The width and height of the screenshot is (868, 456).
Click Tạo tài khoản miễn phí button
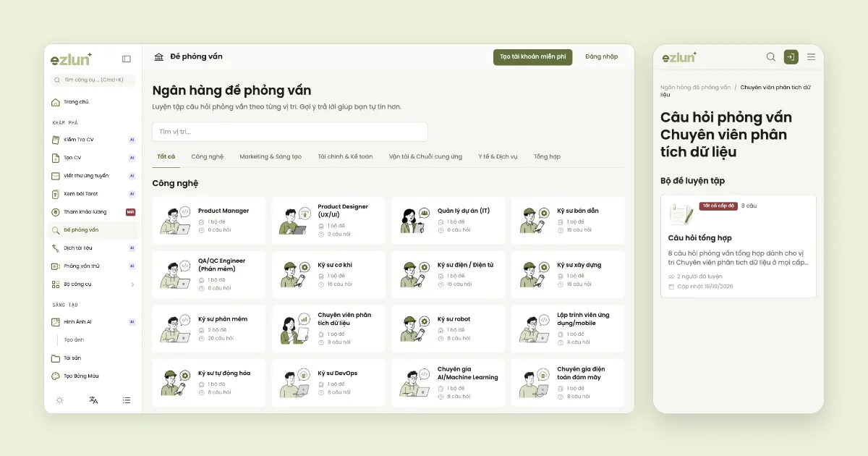[x=533, y=57]
